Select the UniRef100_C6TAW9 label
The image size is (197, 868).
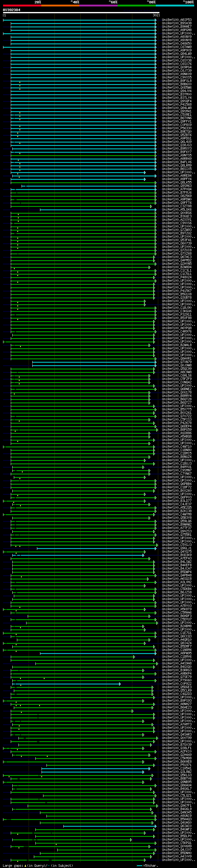[177, 47]
